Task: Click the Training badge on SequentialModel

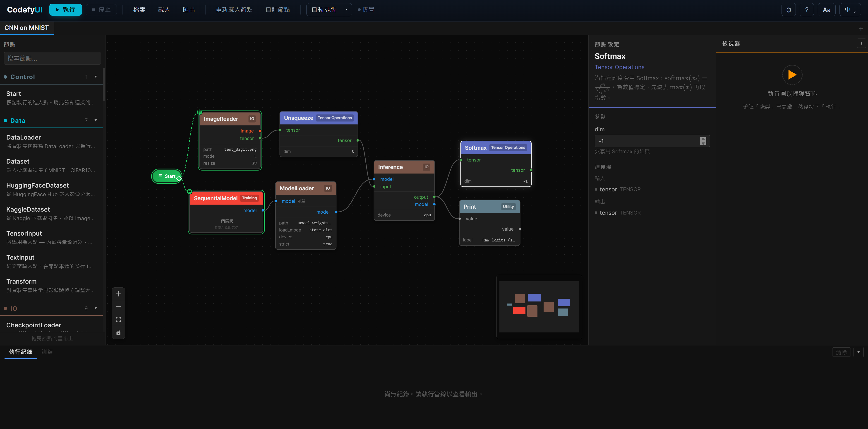Action: click(249, 198)
